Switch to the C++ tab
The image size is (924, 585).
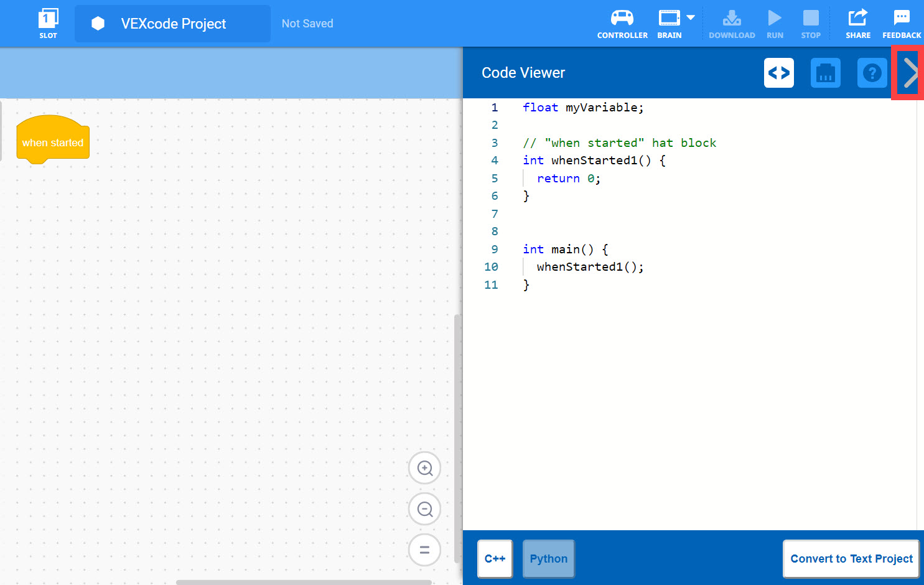[495, 559]
